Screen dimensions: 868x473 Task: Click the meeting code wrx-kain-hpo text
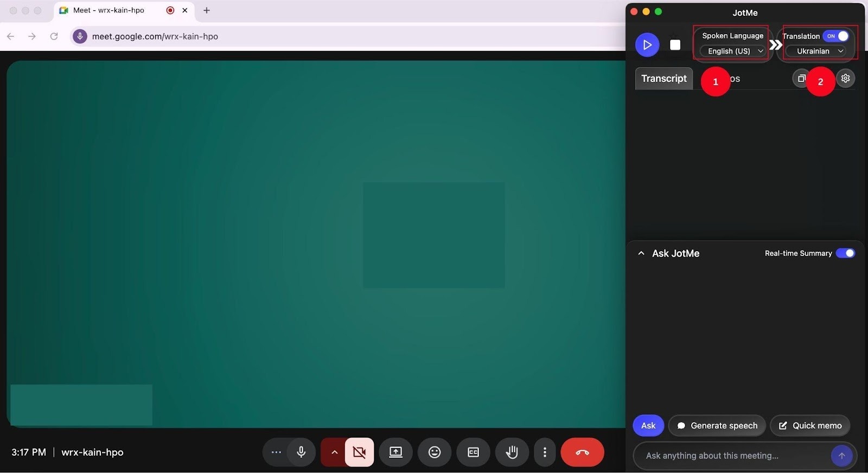point(92,452)
